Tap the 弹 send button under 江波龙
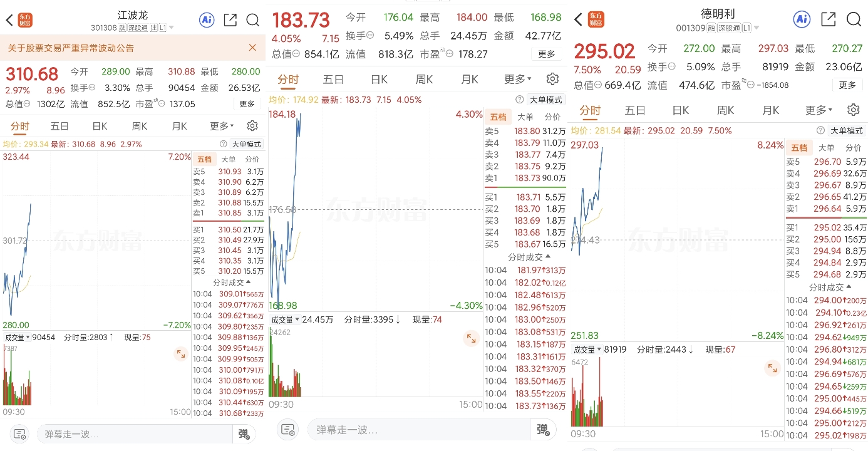The width and height of the screenshot is (868, 451). pyautogui.click(x=243, y=434)
